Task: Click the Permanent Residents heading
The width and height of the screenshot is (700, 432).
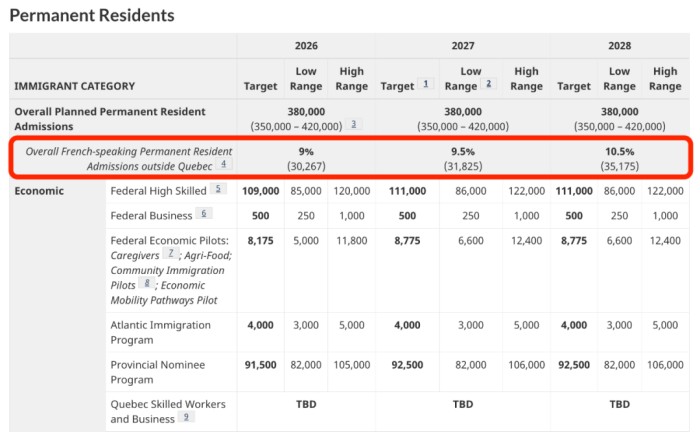Action: 92,16
